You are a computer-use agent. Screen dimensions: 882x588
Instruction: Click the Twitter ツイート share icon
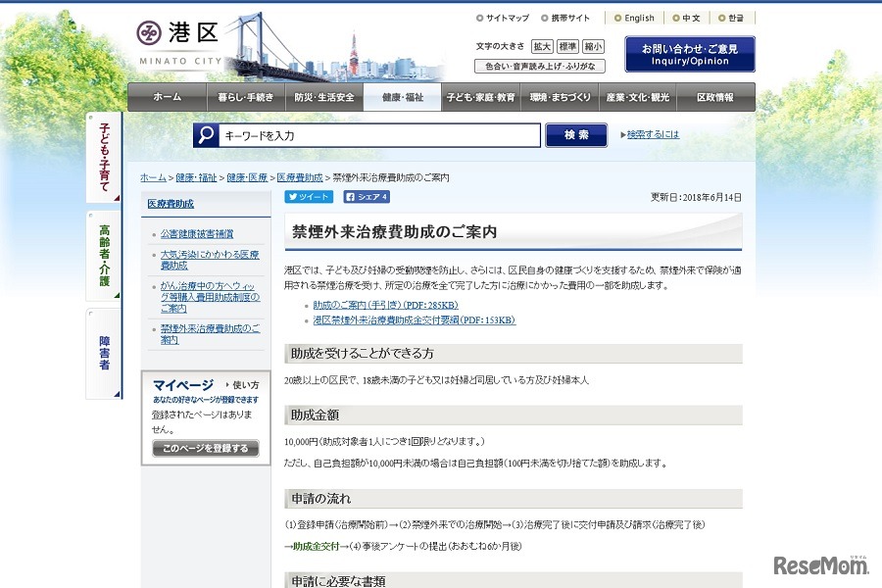pos(308,196)
